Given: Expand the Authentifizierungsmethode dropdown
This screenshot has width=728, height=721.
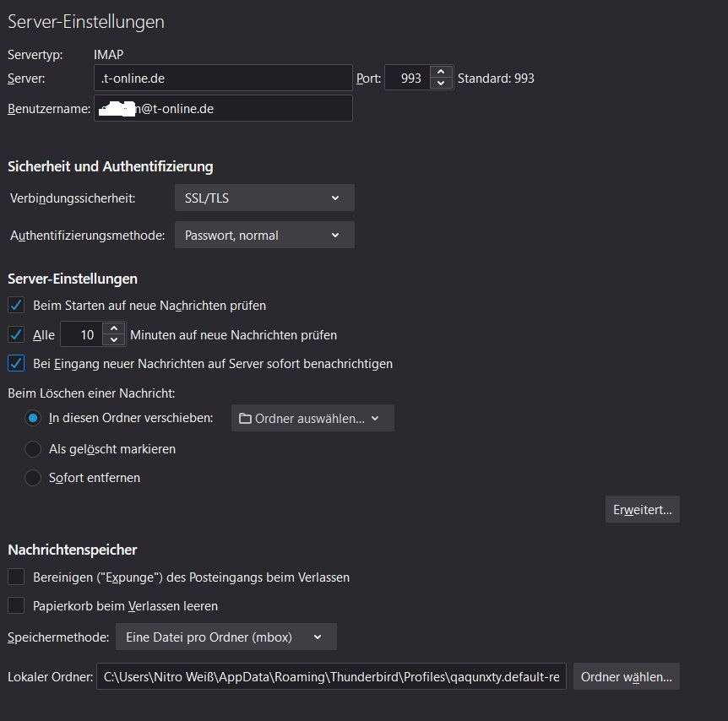Looking at the screenshot, I should 263,236.
